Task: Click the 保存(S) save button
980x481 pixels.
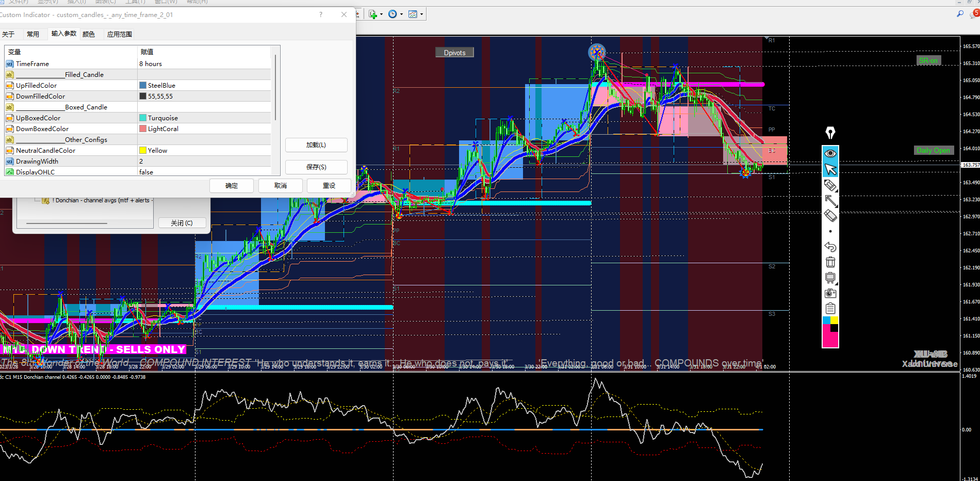Action: point(316,167)
